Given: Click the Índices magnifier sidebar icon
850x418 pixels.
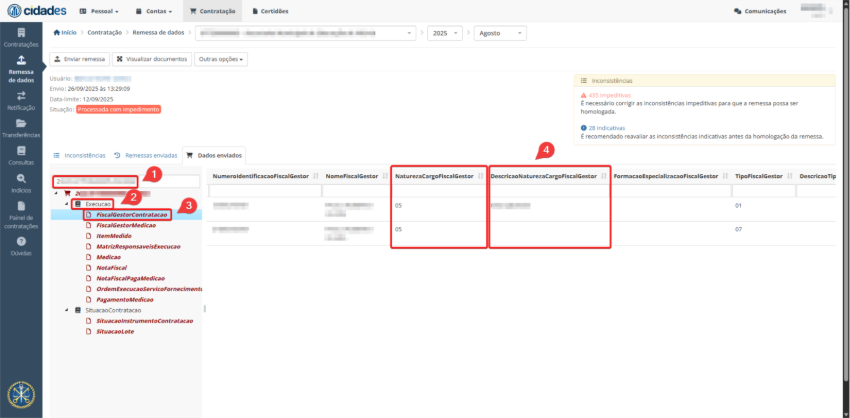Looking at the screenshot, I should [20, 182].
